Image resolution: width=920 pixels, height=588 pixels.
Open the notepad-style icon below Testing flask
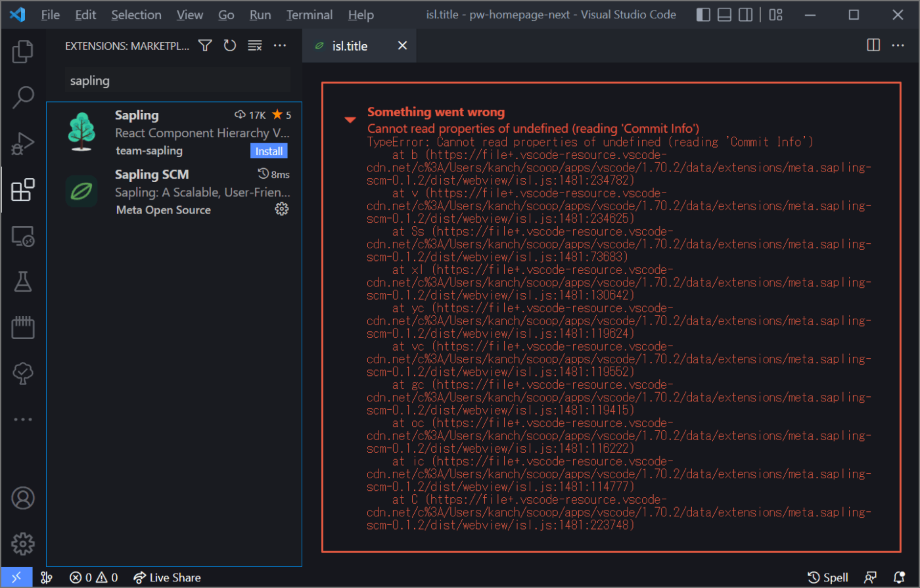click(23, 327)
